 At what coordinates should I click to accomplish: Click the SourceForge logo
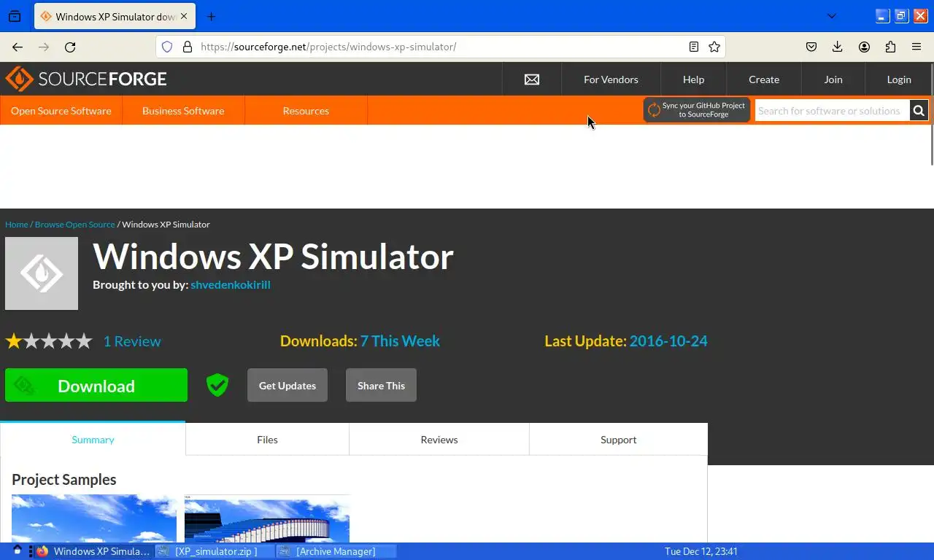point(86,79)
